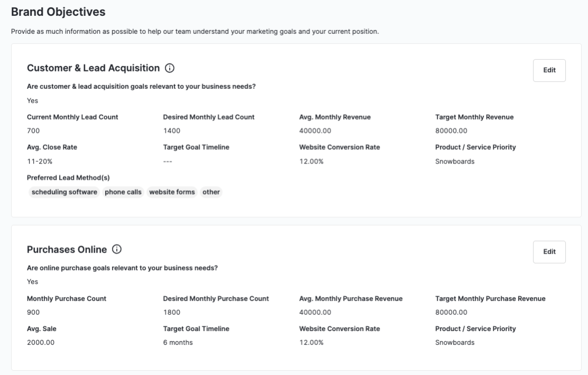Select the Desired Monthly Purchase Count value 1800
The image size is (588, 375).
pyautogui.click(x=172, y=312)
